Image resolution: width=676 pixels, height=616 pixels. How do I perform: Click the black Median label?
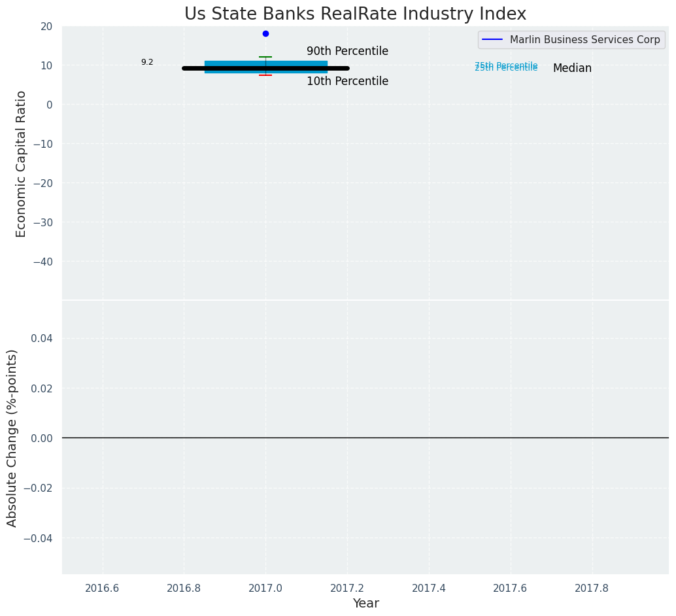point(572,68)
